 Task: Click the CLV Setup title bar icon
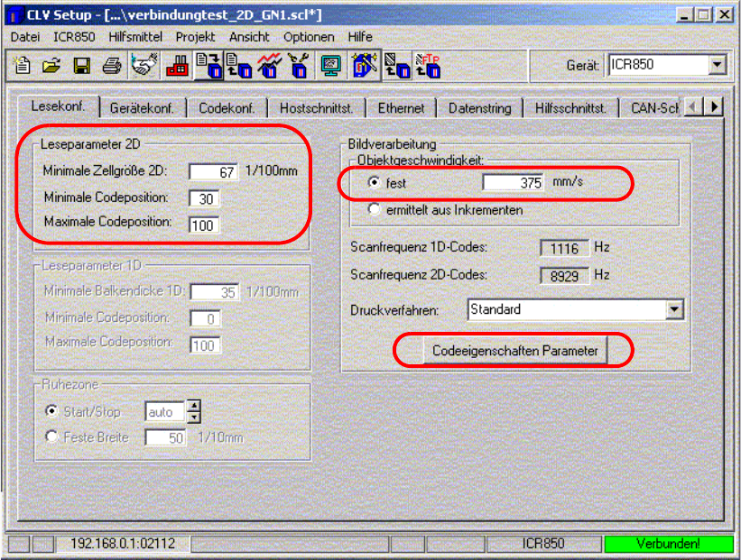point(14,14)
